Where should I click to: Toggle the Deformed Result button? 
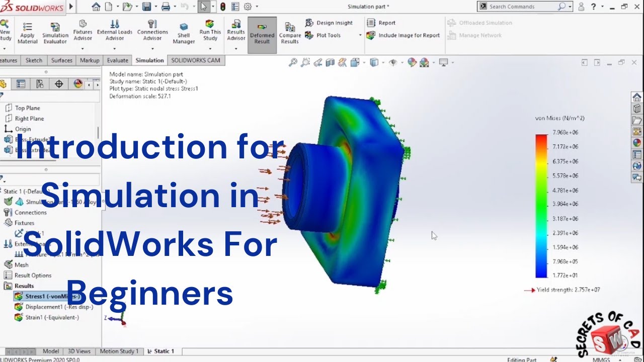(262, 35)
